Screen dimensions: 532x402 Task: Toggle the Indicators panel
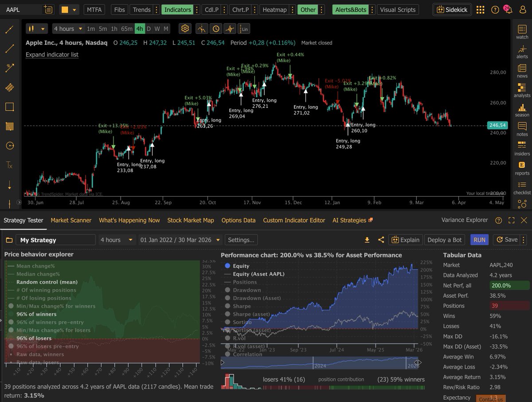pyautogui.click(x=177, y=9)
